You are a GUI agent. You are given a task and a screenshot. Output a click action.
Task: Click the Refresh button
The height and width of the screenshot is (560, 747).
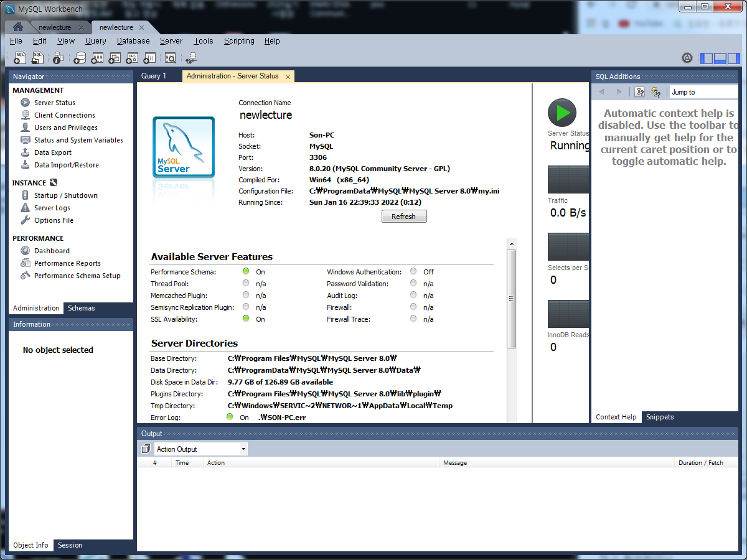404,217
